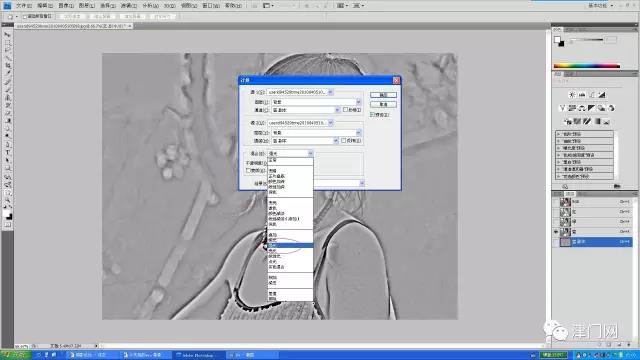Show the 红 channel visibility

556,212
